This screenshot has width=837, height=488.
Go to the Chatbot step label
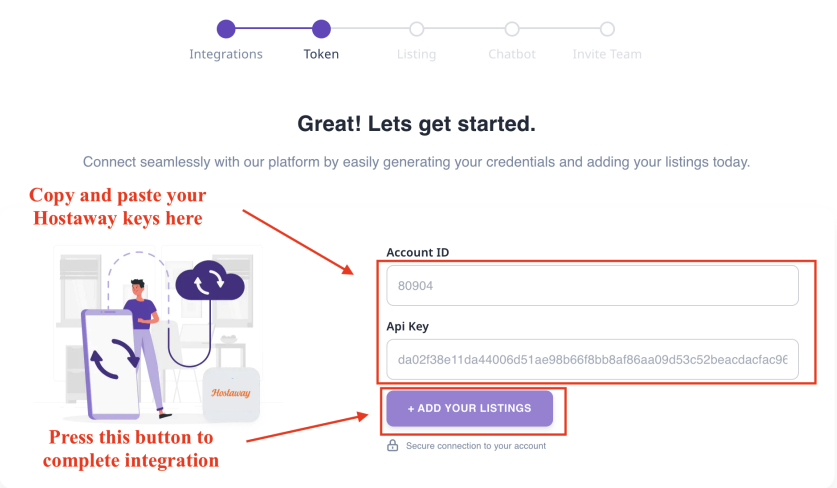pyautogui.click(x=512, y=54)
